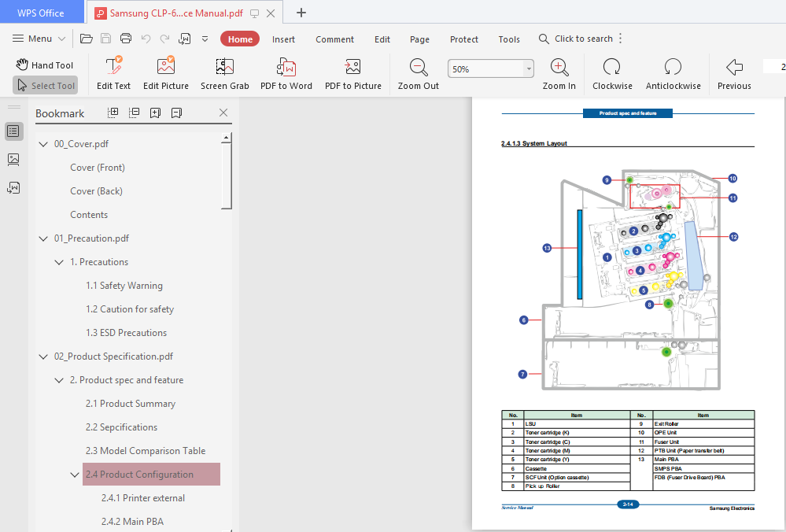Click the Redo arrow icon
This screenshot has width=786, height=532.
coord(164,39)
